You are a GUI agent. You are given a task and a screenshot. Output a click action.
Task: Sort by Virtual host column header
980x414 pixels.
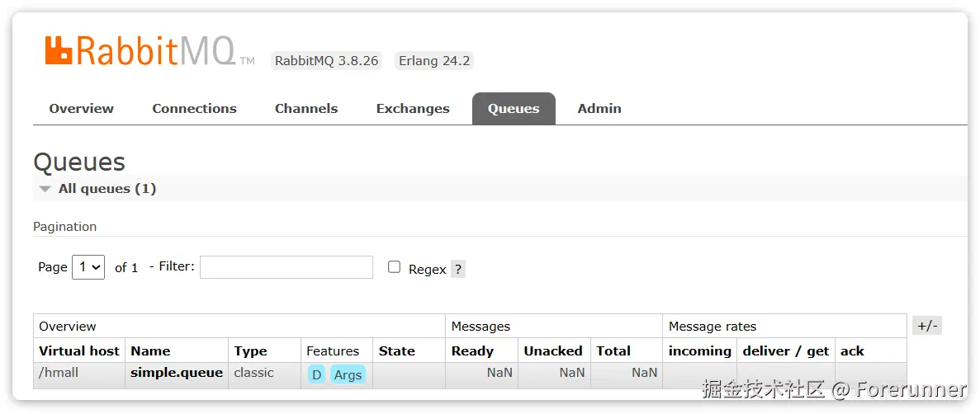[79, 350]
